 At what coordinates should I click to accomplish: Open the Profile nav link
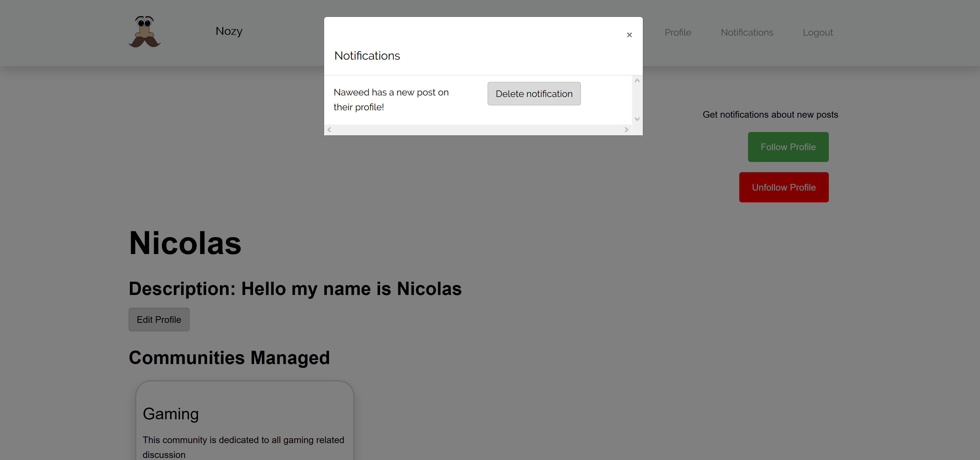pyautogui.click(x=678, y=33)
